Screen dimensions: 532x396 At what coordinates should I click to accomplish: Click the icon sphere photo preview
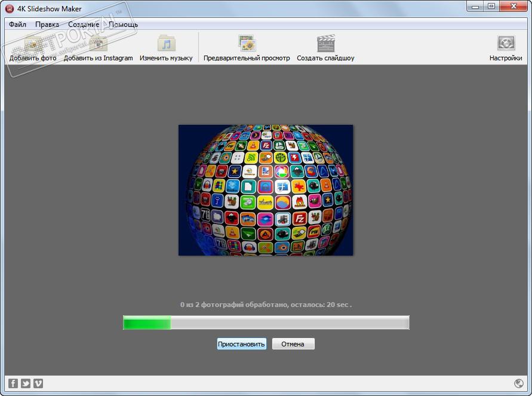pyautogui.click(x=266, y=190)
